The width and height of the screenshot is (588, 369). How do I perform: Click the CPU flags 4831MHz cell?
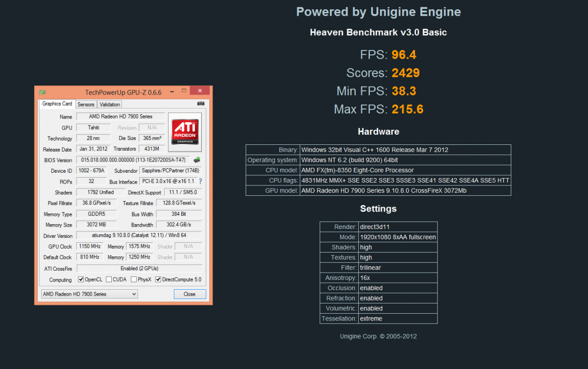(x=405, y=181)
